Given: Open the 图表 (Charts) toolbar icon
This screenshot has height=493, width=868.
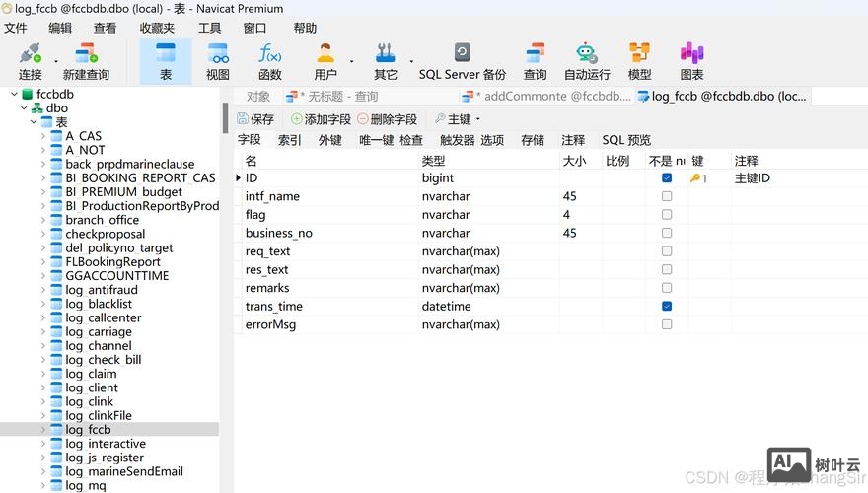Looking at the screenshot, I should click(691, 55).
